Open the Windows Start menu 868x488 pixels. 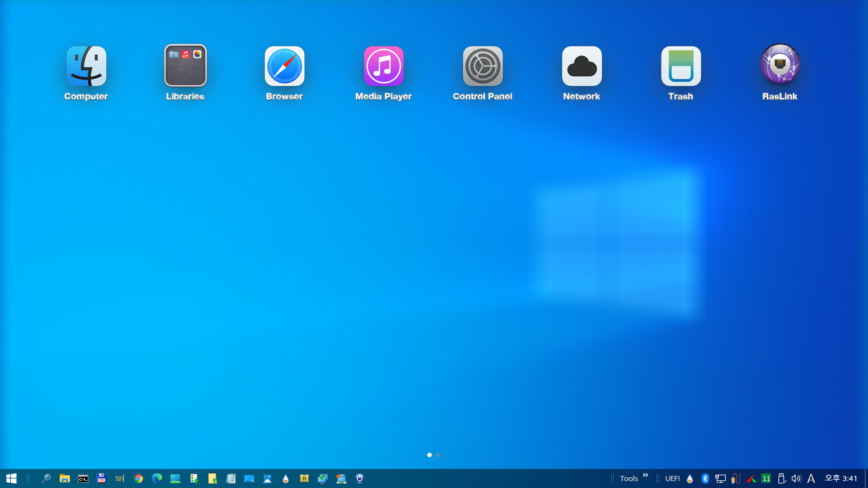pos(11,478)
